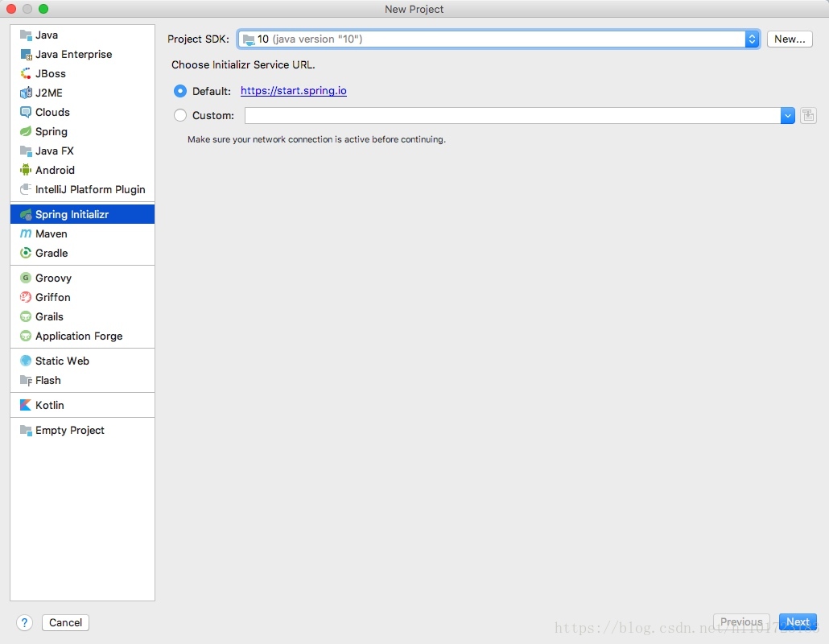The width and height of the screenshot is (829, 644).
Task: Click the IntelliJ Platform Plugin icon
Action: click(x=26, y=189)
